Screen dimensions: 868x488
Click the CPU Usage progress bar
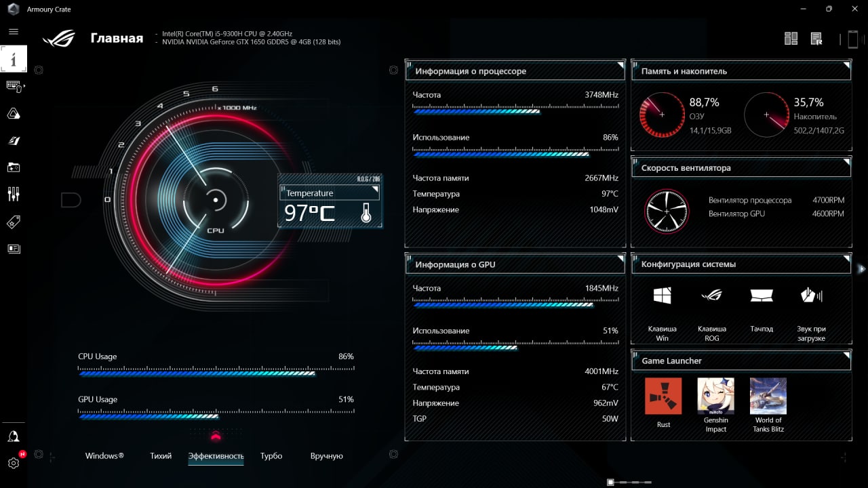coord(216,373)
